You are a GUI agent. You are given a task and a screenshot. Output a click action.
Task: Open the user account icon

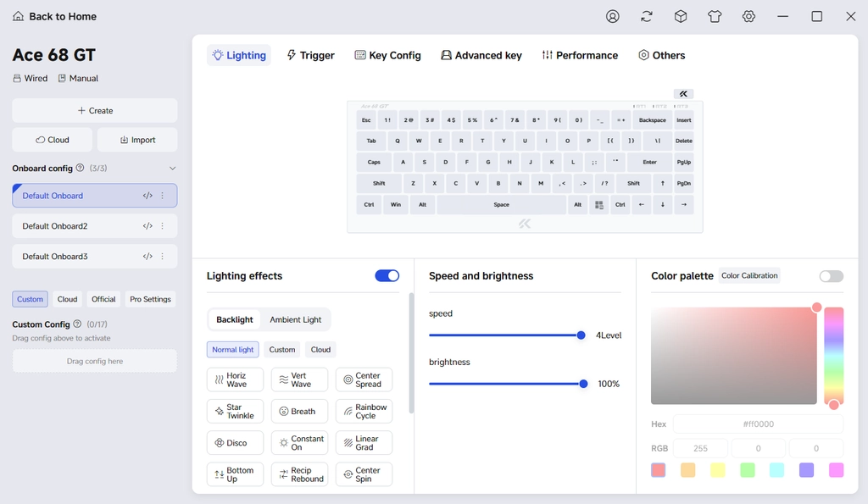point(612,17)
